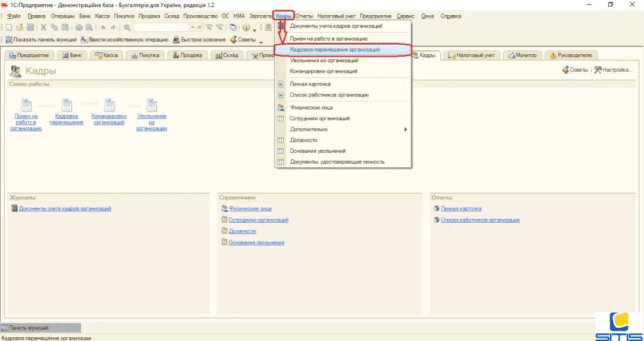Open the Сервис menu
This screenshot has width=644, height=341.
pos(406,16)
